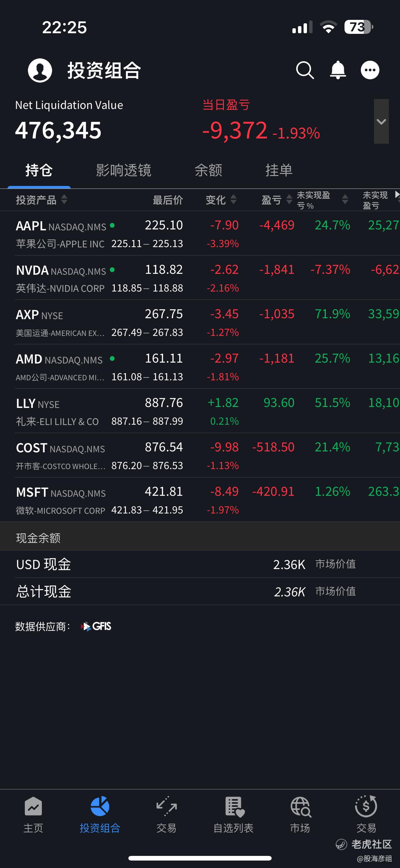Viewport: 400px width, 868px height.
Task: Sort by 变化 column arrows
Action: [233, 200]
